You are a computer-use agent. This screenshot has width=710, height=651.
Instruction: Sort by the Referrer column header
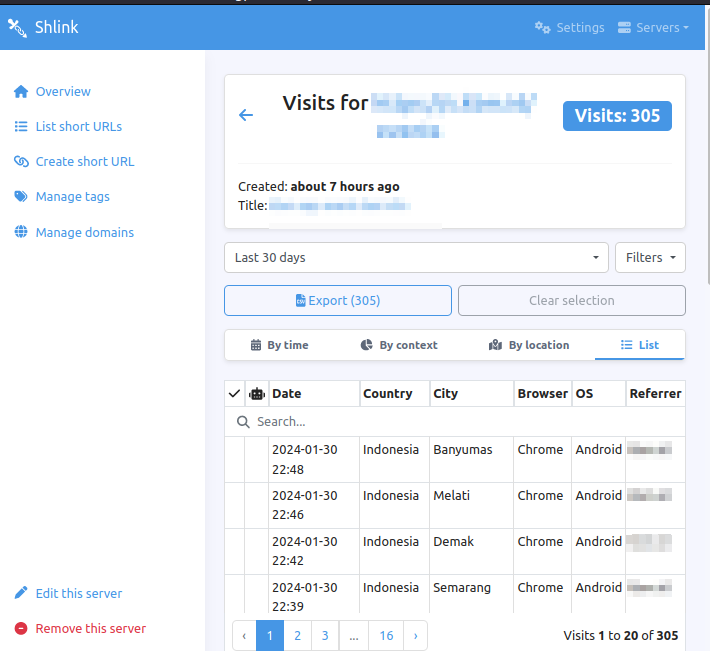click(x=655, y=393)
